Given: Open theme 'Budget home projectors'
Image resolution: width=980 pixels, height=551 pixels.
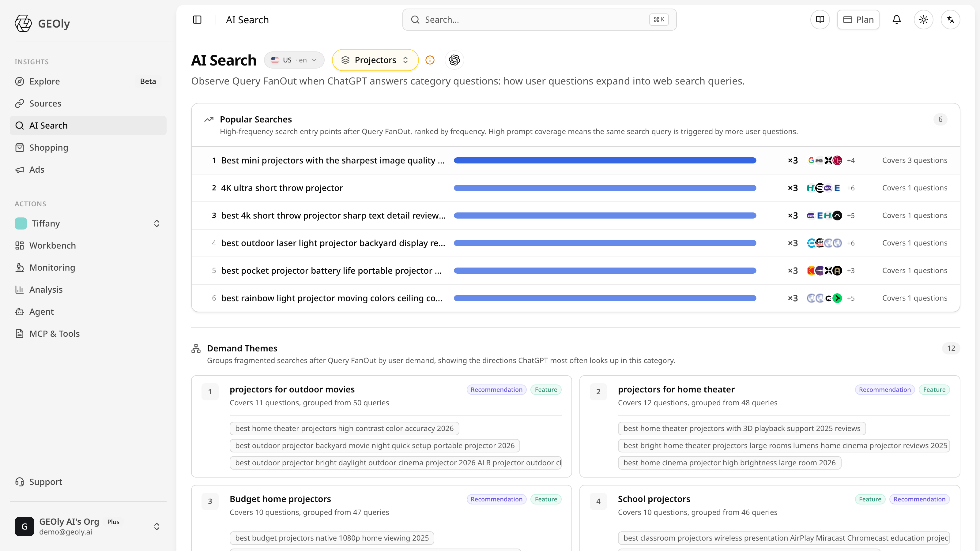Looking at the screenshot, I should click(x=280, y=499).
